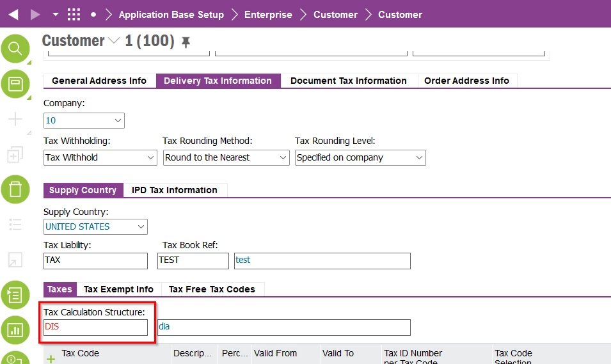Click the green bar chart report icon
The width and height of the screenshot is (611, 364).
click(15, 330)
